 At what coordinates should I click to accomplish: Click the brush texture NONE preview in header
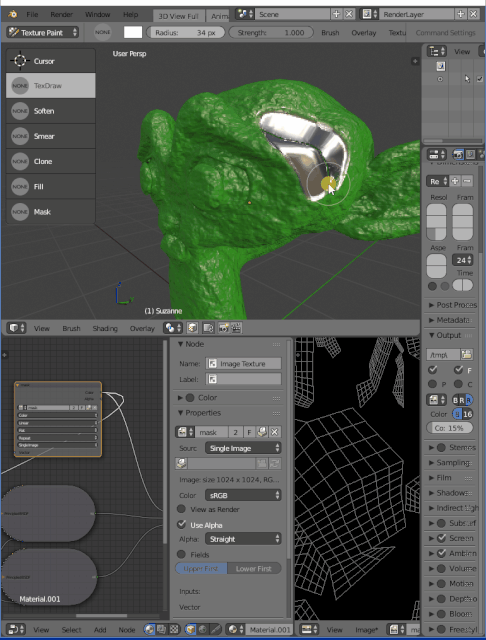[x=102, y=32]
